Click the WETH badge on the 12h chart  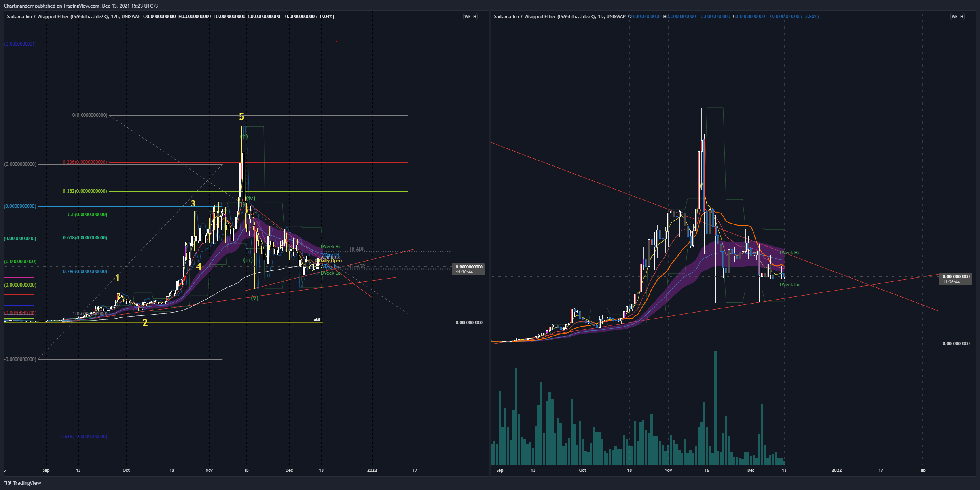point(470,17)
